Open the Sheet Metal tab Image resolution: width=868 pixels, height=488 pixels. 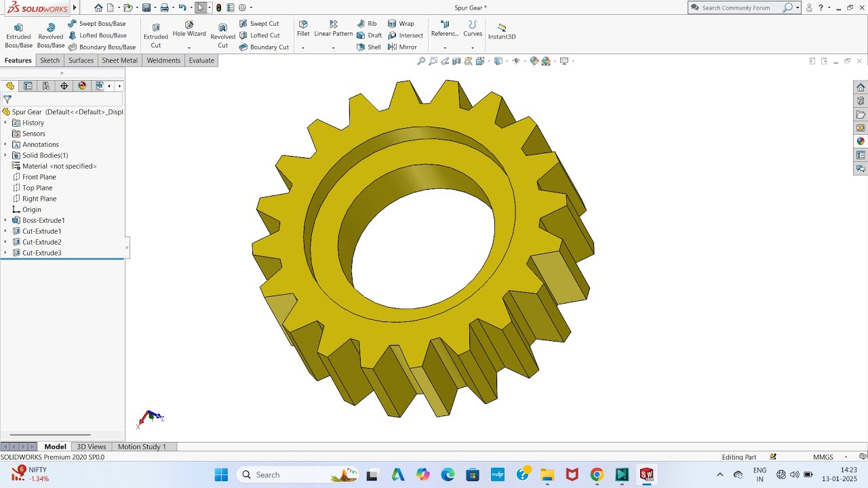tap(120, 60)
